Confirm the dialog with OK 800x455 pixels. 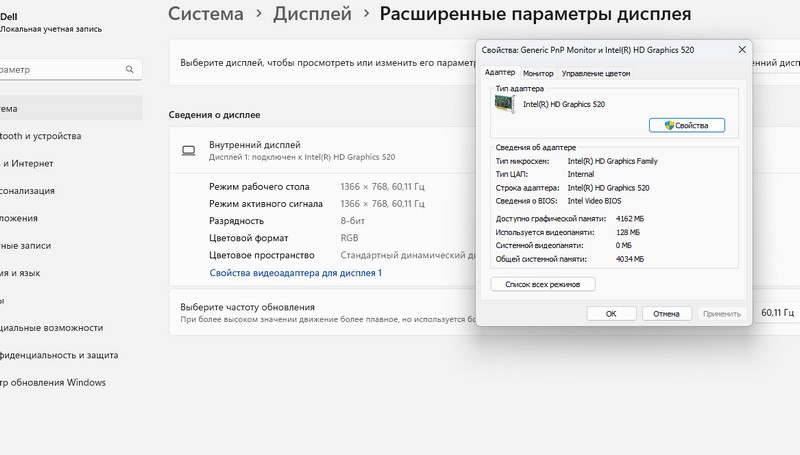[x=611, y=313]
